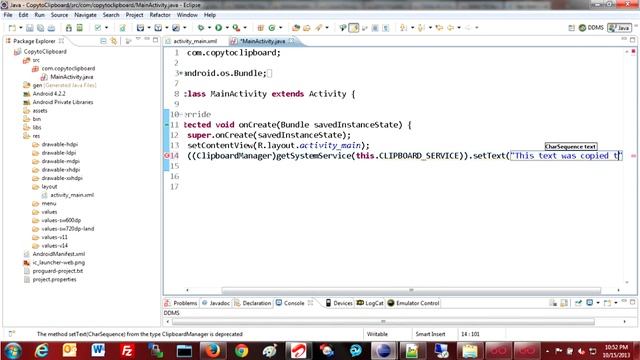The width and height of the screenshot is (640, 360).
Task: Click the Back navigation arrow in toolbar
Action: click(451, 28)
